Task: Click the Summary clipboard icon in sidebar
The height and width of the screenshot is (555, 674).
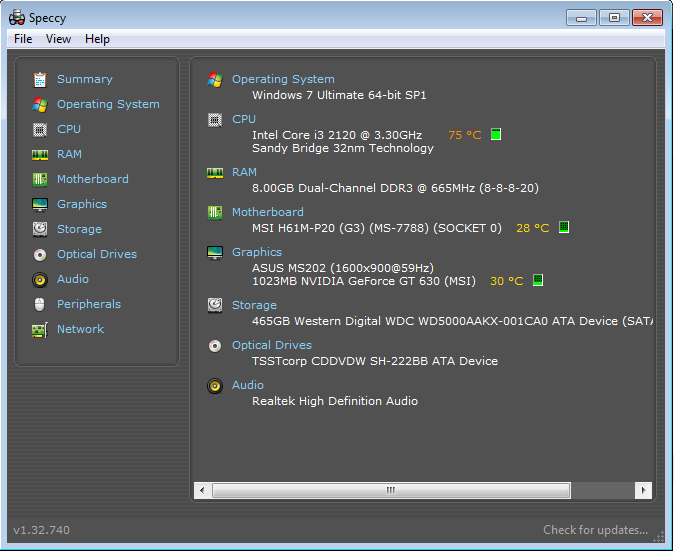Action: pyautogui.click(x=40, y=80)
